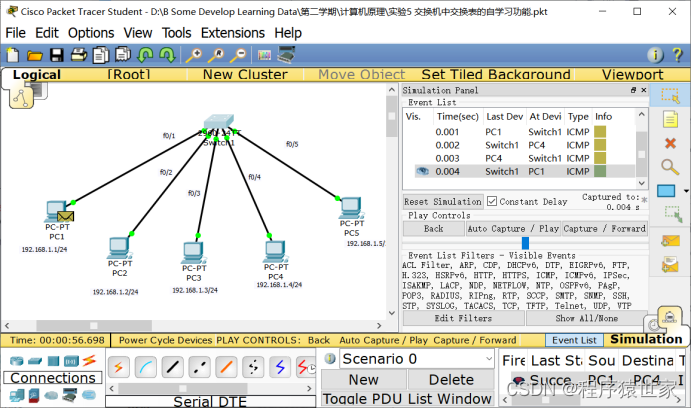
Task: Click the Delete scenario button
Action: [451, 380]
